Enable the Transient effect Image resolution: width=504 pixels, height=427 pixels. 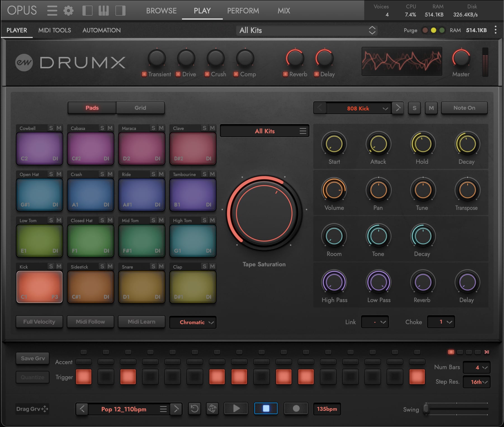click(144, 74)
